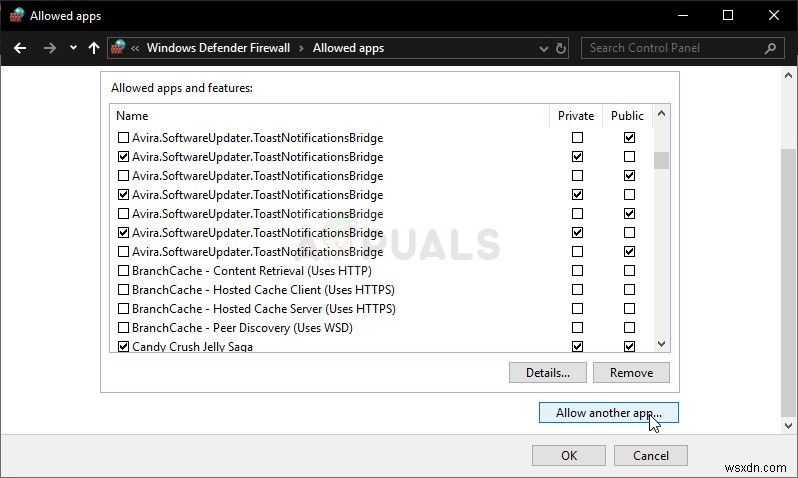The image size is (798, 478).
Task: Open the recent locations dropdown
Action: (x=73, y=47)
